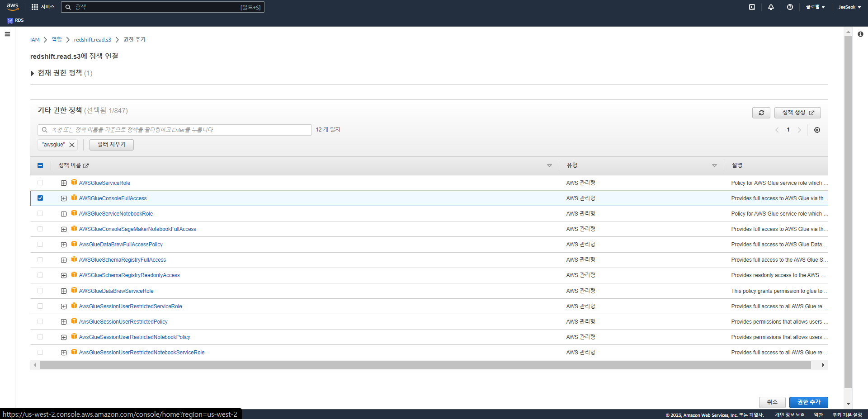This screenshot has height=419, width=868.
Task: Launch the CloudShell terminal icon
Action: (x=752, y=7)
